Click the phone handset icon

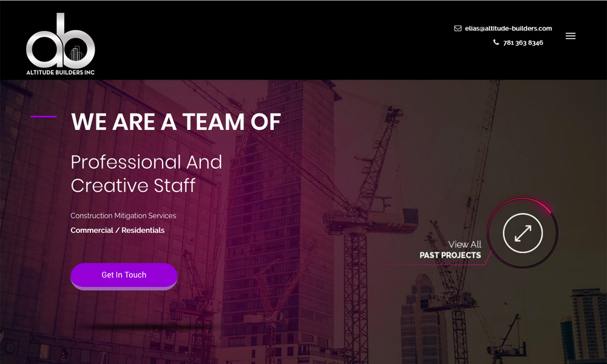[496, 42]
